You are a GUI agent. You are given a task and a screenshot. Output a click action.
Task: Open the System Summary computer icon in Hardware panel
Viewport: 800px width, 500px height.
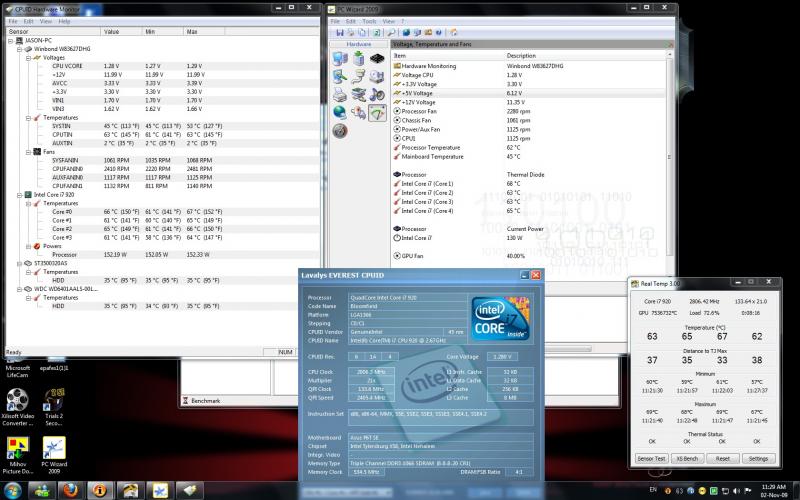pyautogui.click(x=340, y=59)
